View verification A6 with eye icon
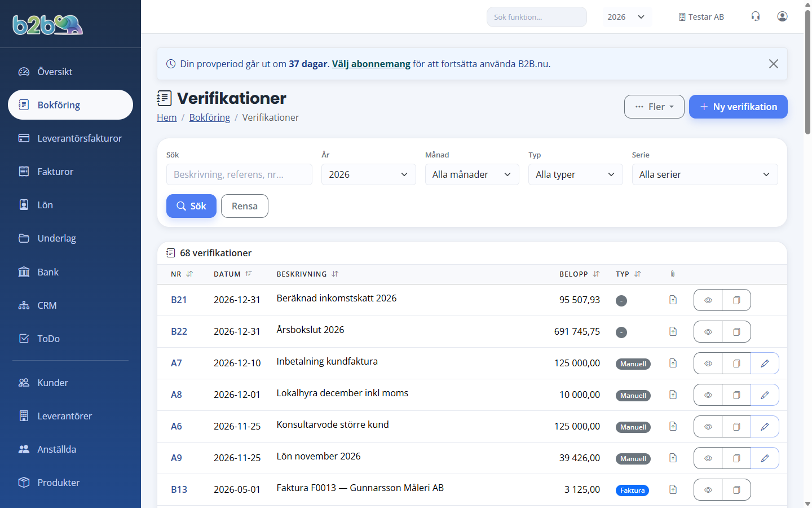The image size is (812, 508). click(x=708, y=427)
